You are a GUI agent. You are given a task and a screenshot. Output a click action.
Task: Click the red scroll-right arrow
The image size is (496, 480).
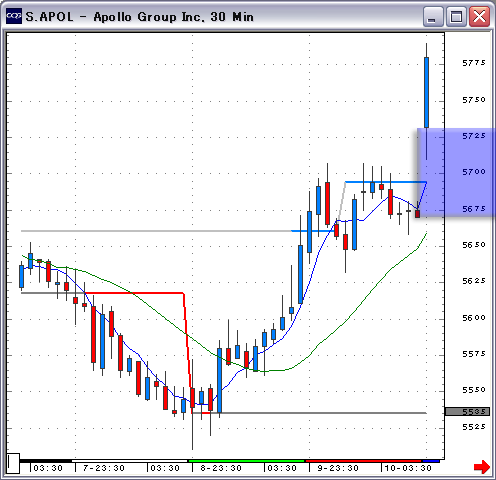(x=482, y=467)
